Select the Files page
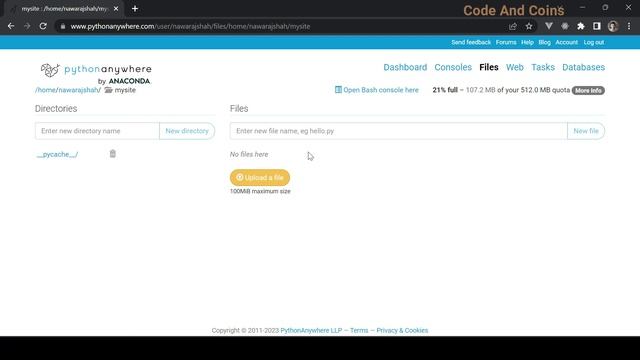 click(489, 67)
